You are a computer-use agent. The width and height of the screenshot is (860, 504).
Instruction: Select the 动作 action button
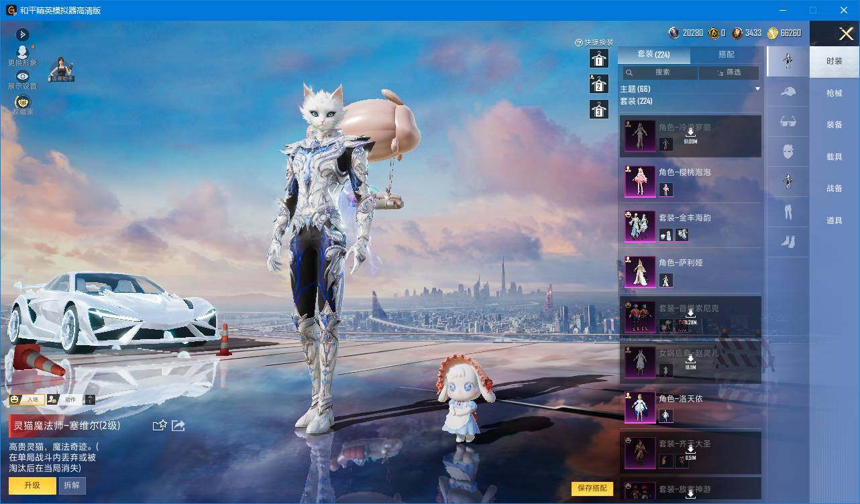64,399
